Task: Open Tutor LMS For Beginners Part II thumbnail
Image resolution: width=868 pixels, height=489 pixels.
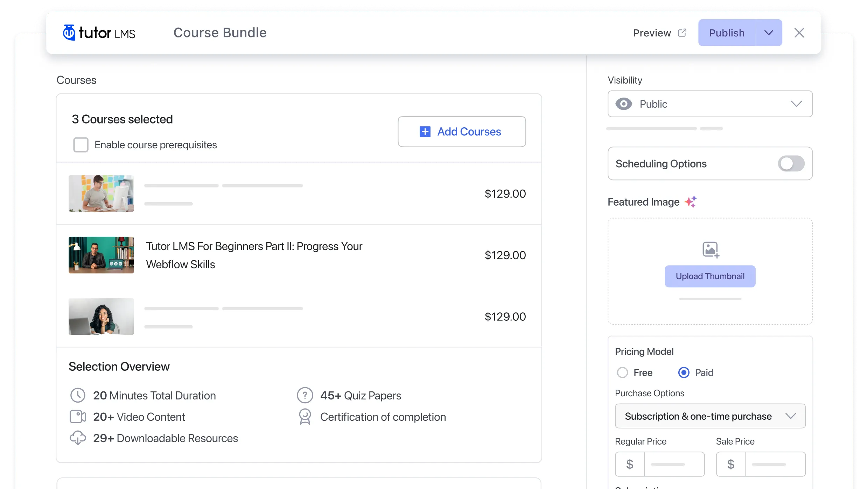Action: [101, 255]
